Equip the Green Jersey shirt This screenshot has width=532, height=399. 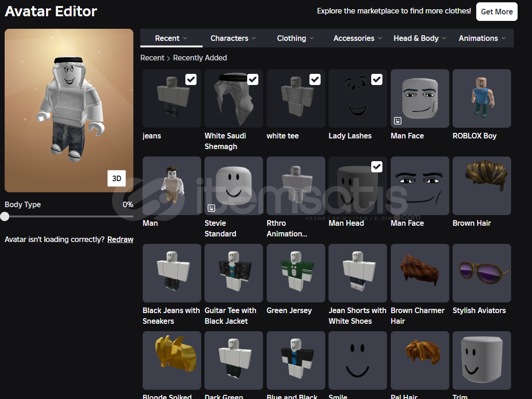(x=296, y=273)
